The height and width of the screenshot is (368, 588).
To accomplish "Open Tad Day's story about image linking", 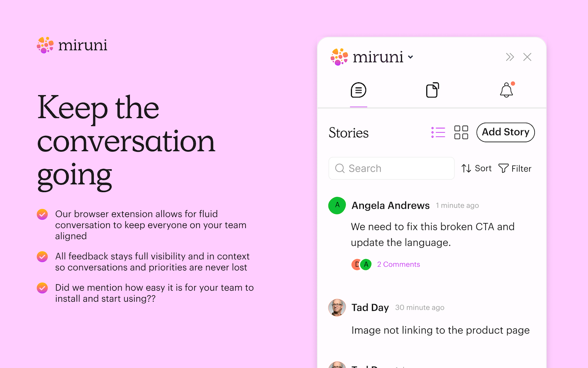I will pyautogui.click(x=440, y=330).
